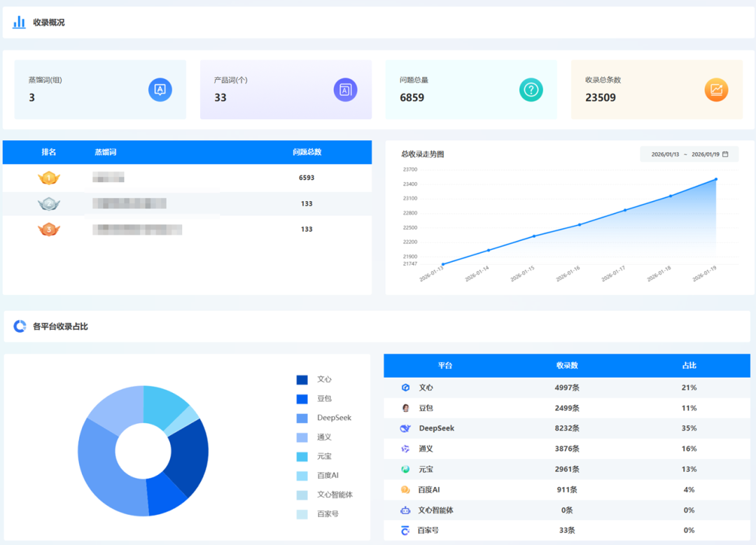Screen dimensions: 756x545
Task: Click the 文心智能体 robot icon in table
Action: (405, 510)
